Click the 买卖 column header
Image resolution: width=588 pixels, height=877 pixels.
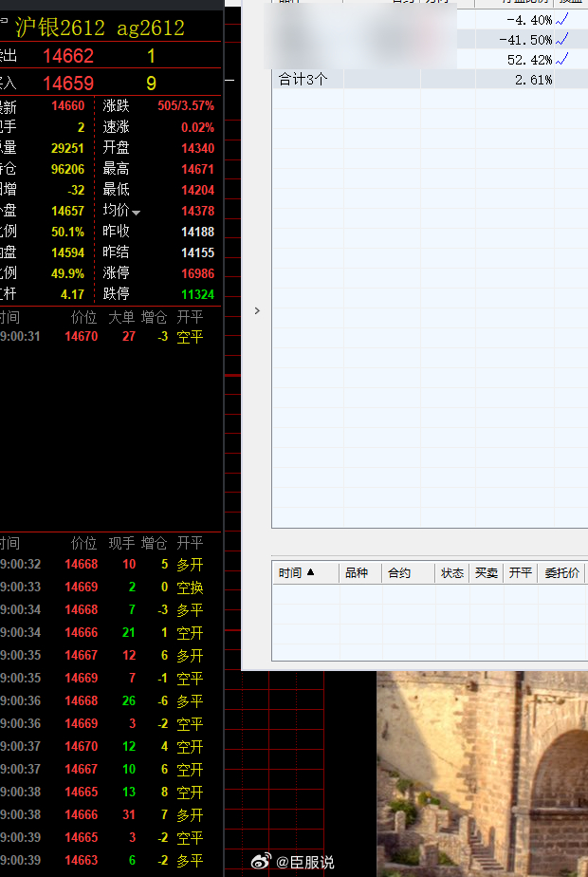click(x=487, y=572)
